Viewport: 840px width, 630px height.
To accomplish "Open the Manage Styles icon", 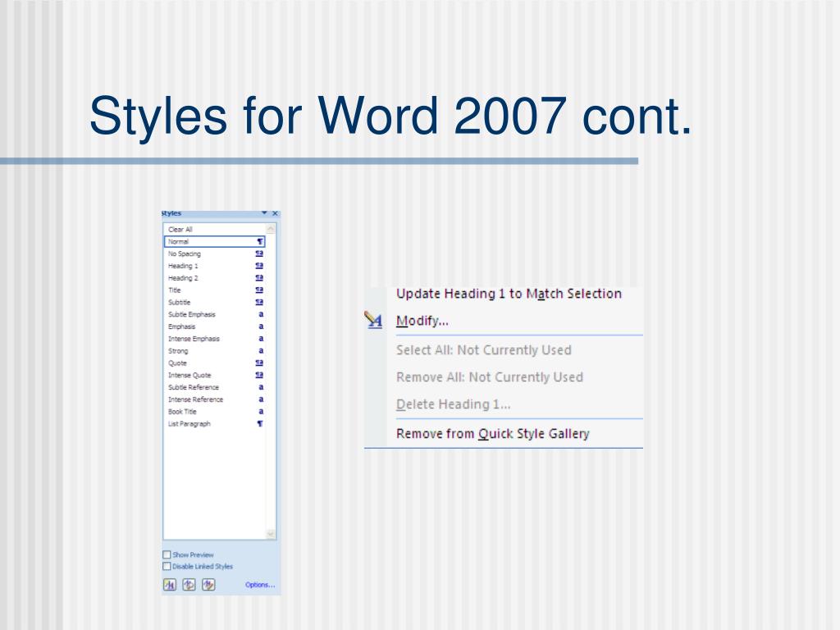I will coord(208,584).
